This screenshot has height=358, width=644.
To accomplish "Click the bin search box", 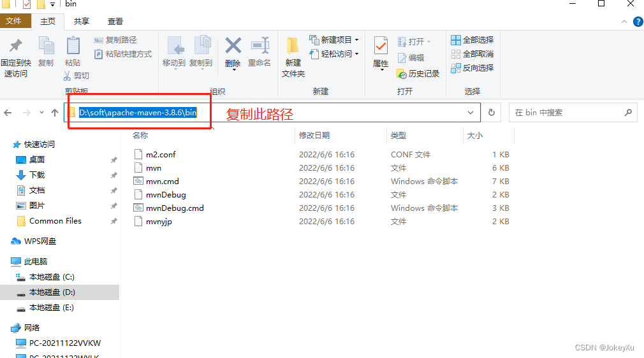I will click(x=573, y=113).
